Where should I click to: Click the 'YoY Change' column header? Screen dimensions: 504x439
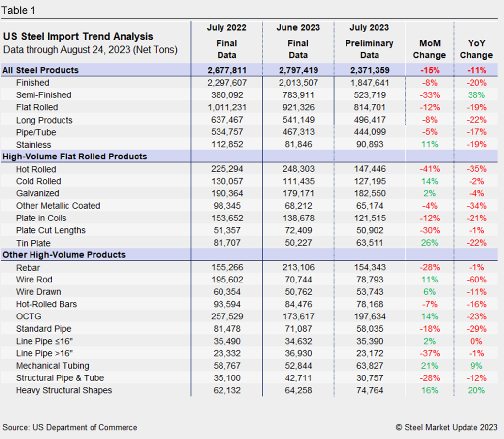point(476,49)
